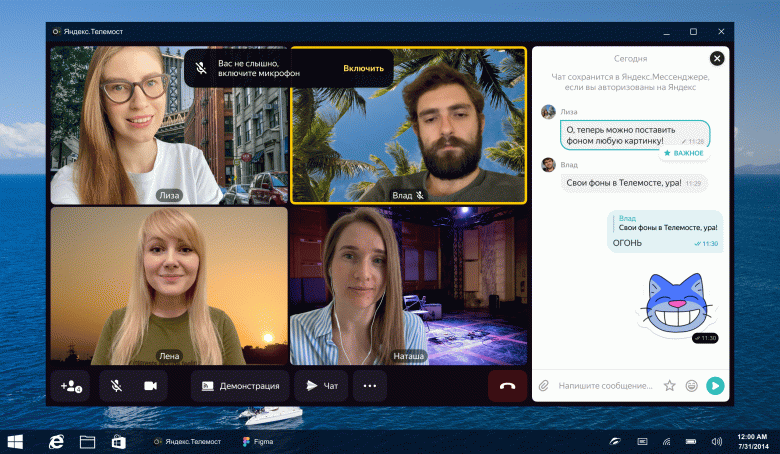Open Internet Explorer from taskbar

(x=56, y=442)
